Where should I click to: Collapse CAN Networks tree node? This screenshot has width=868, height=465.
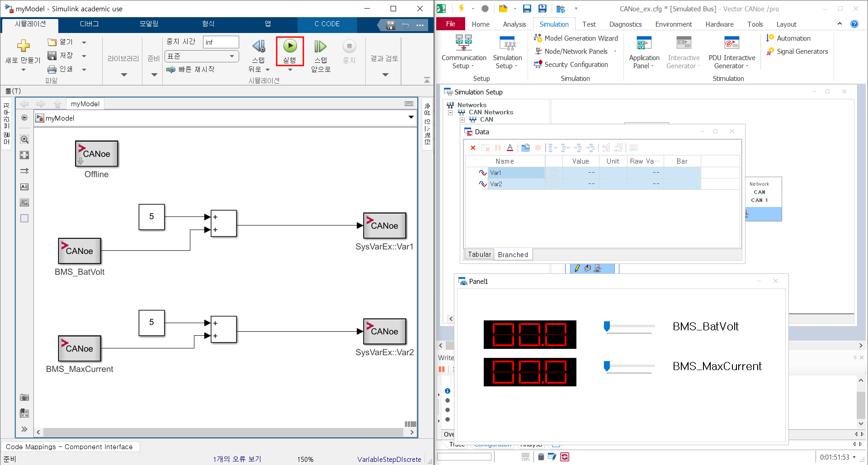point(451,113)
